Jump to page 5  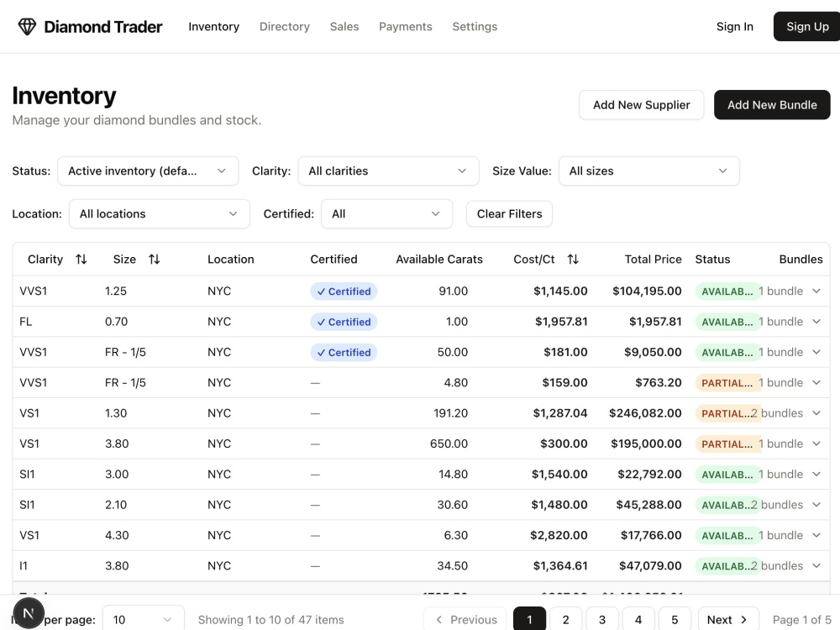(675, 620)
